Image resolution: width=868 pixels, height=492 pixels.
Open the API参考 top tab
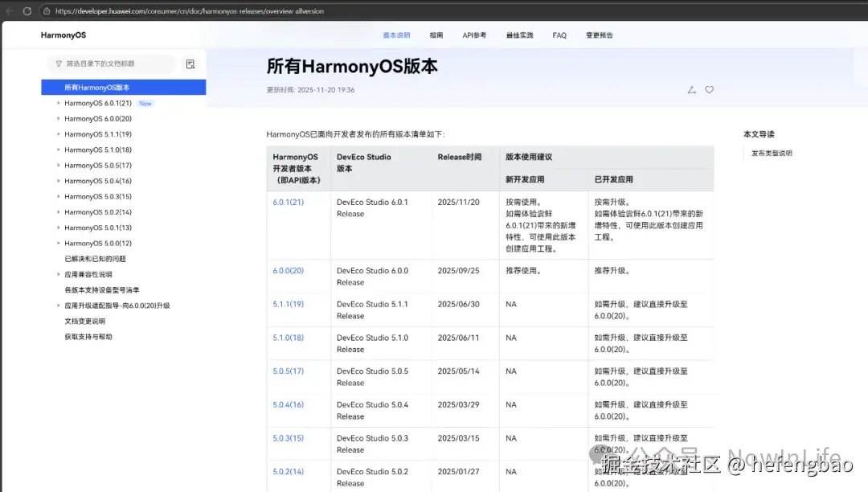(474, 35)
